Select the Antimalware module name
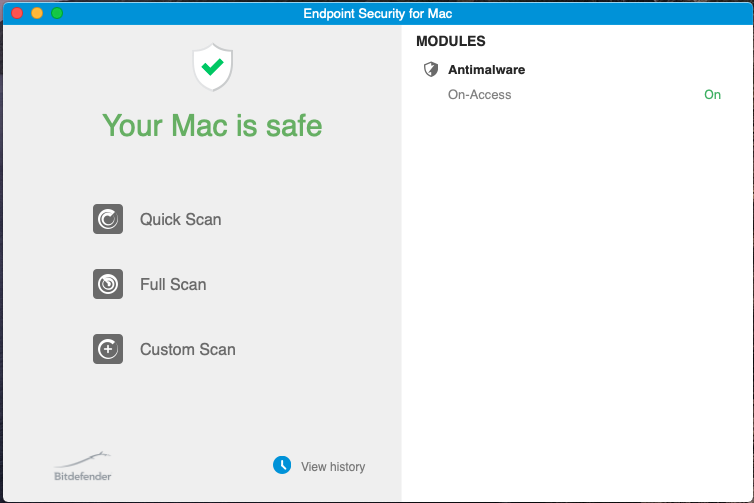This screenshot has width=754, height=503. point(487,70)
